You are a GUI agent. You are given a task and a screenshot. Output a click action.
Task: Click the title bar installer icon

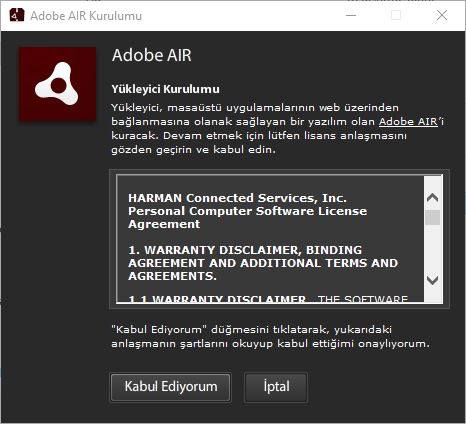(x=17, y=15)
